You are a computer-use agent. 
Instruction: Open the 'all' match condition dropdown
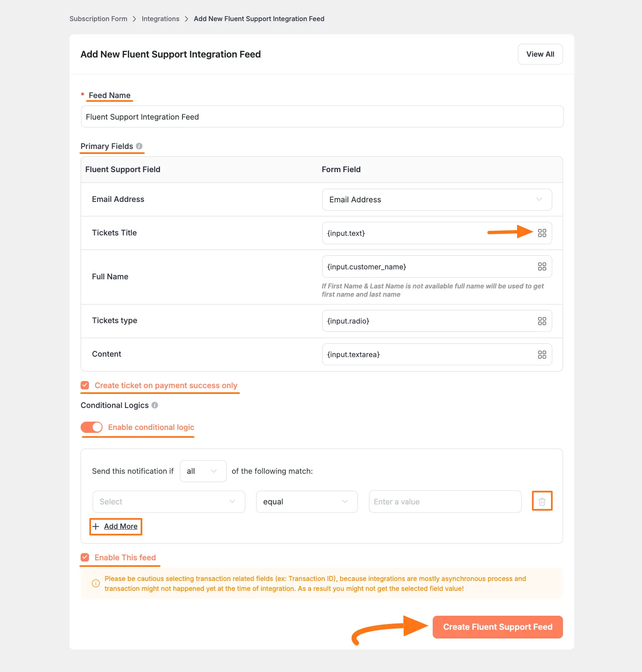click(x=203, y=471)
